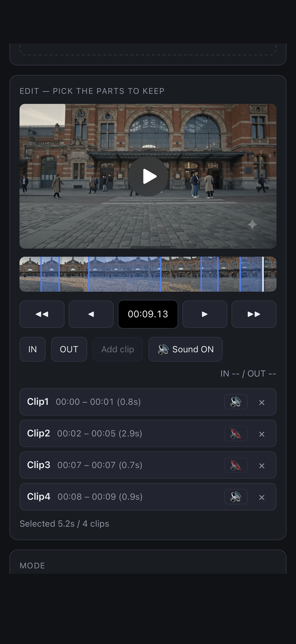Select the Clip1 00:00 – 00:01 row
Screen dimensions: 296x644
[148, 402]
